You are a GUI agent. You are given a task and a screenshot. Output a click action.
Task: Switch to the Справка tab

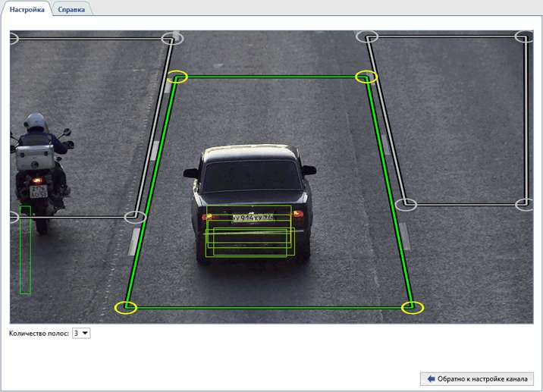click(73, 9)
